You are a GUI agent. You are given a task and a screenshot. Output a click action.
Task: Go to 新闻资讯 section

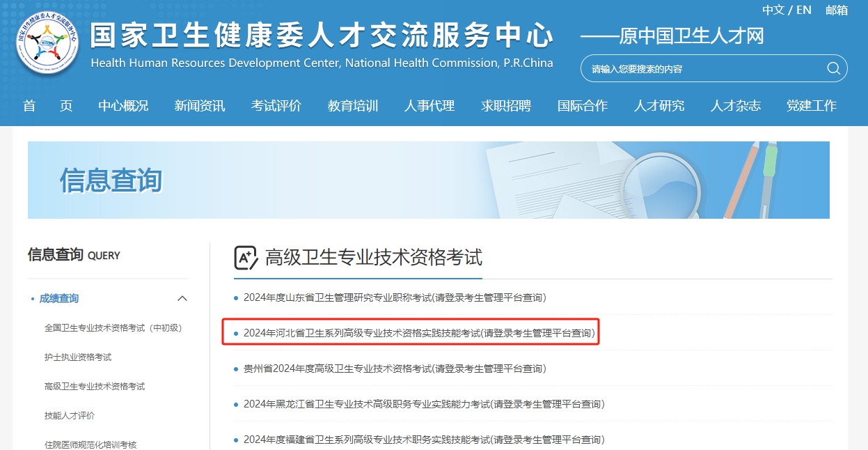click(x=200, y=106)
